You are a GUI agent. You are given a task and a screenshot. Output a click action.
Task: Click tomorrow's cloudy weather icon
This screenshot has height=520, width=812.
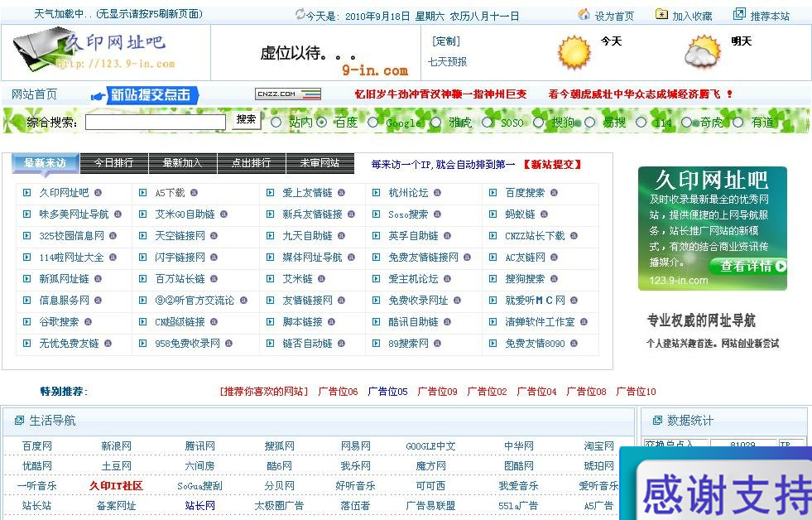click(x=702, y=51)
